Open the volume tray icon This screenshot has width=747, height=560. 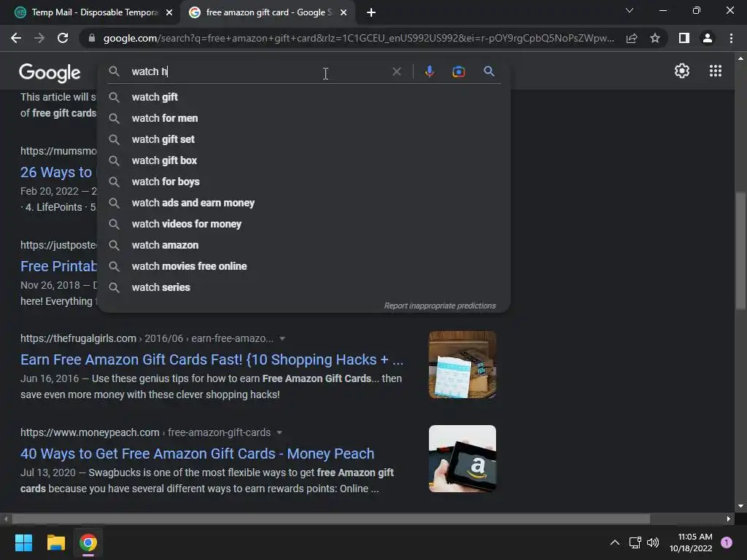(x=653, y=542)
